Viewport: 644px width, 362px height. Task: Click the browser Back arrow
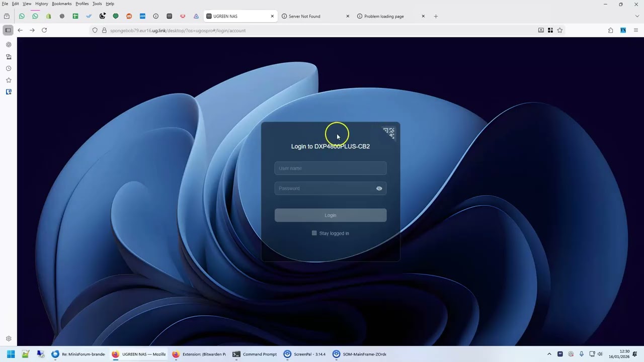20,30
